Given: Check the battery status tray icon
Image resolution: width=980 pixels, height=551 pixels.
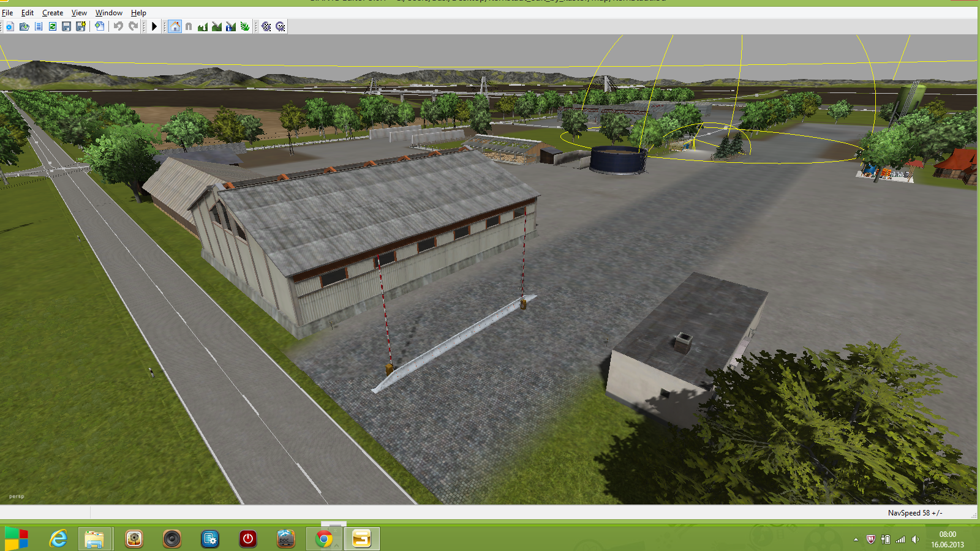Looking at the screenshot, I should (886, 539).
